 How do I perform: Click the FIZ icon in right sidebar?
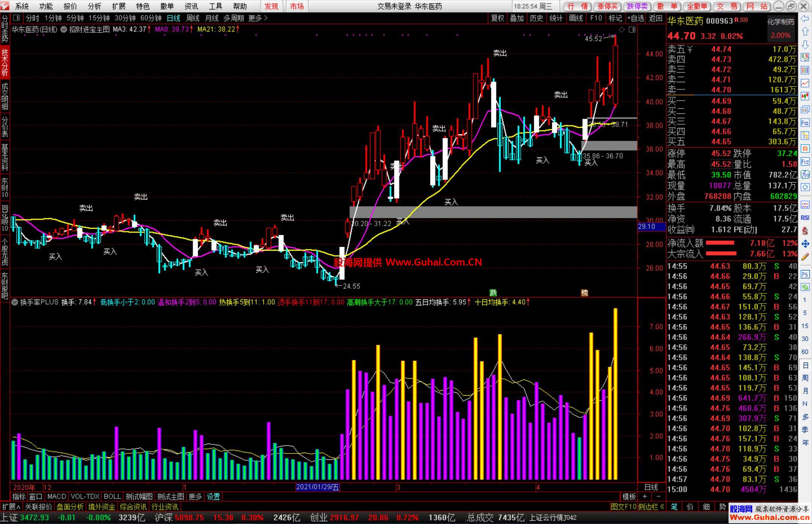tap(805, 162)
